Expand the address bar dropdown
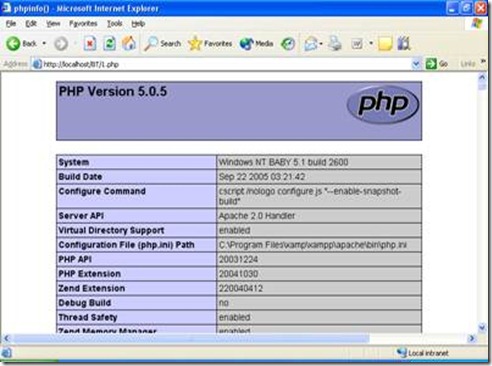Screen dimensions: 492x366 [x=416, y=64]
